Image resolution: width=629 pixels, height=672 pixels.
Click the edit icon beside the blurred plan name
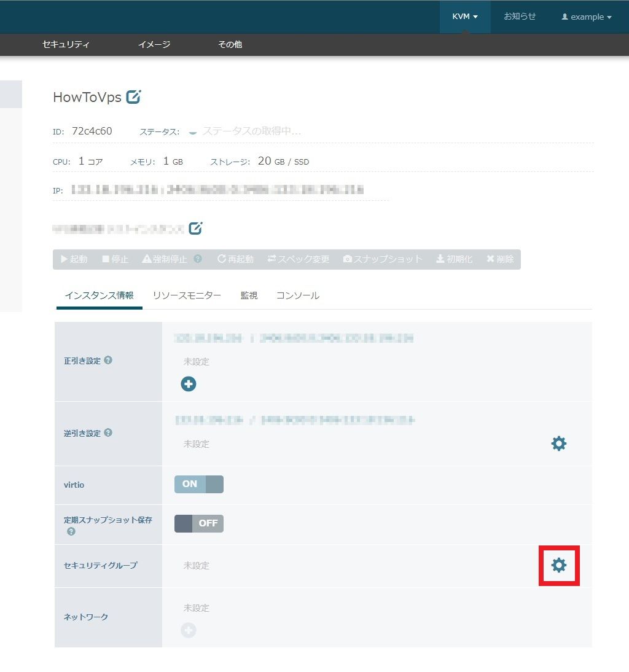pyautogui.click(x=195, y=229)
